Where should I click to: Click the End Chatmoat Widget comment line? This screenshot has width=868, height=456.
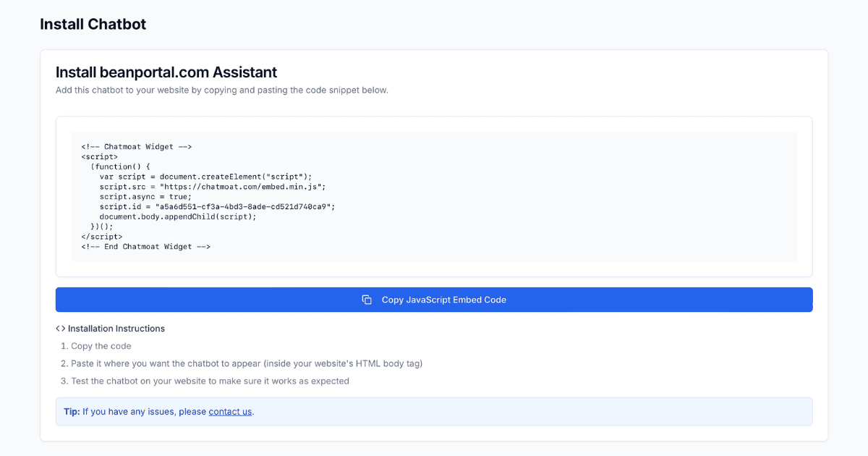[x=145, y=247]
